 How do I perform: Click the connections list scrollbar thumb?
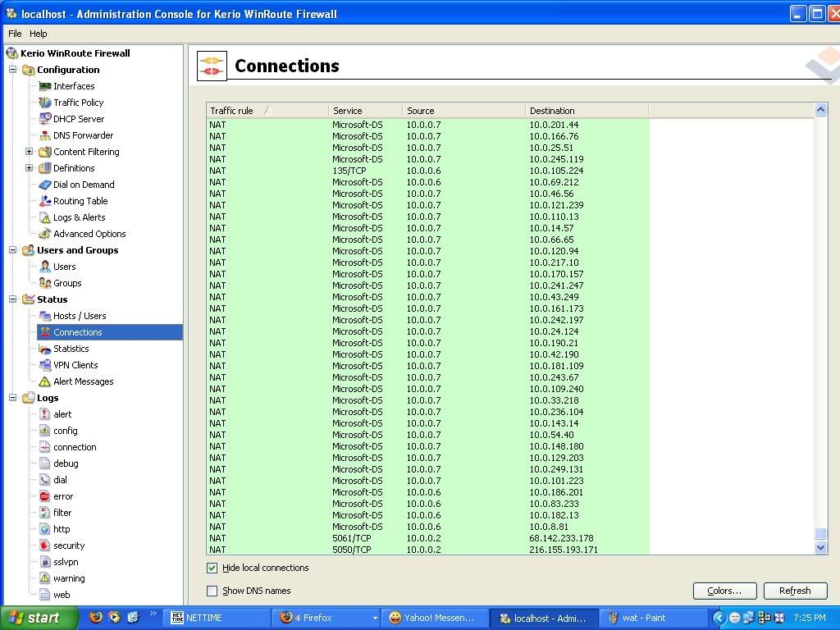820,534
